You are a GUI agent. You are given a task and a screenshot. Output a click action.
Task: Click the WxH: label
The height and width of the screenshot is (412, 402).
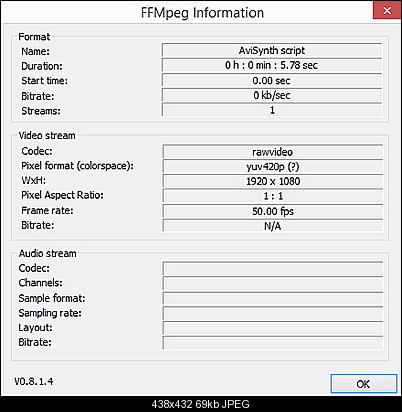34,180
